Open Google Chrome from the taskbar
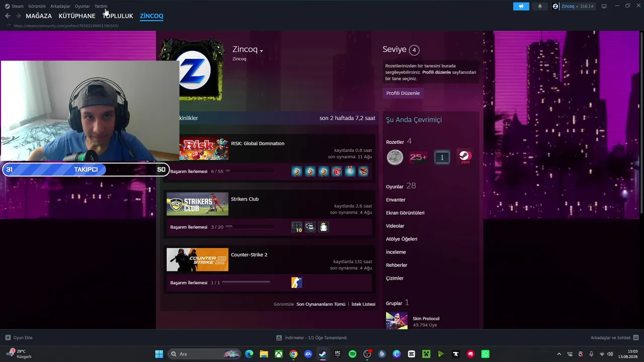The image size is (644, 362). coord(293,354)
